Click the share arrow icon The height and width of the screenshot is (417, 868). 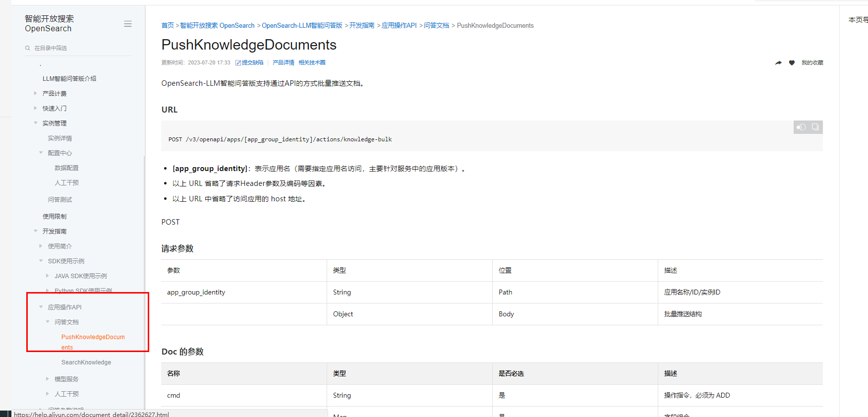(x=778, y=62)
